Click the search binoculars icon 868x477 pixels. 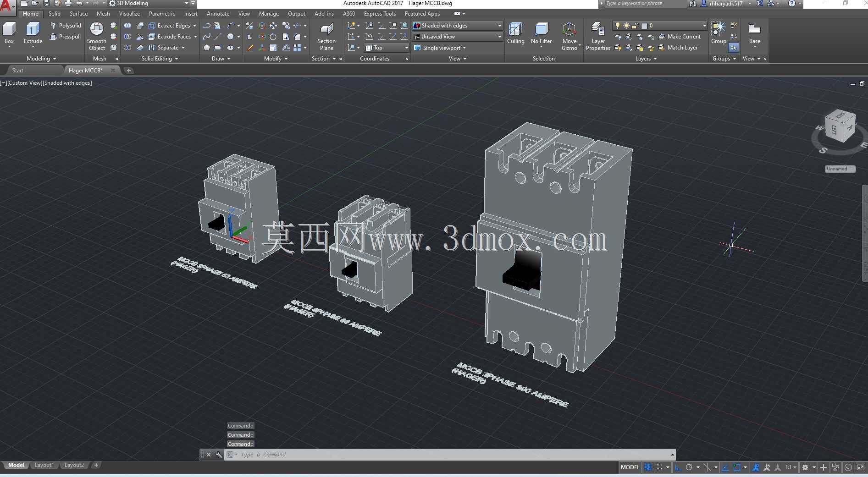point(693,4)
